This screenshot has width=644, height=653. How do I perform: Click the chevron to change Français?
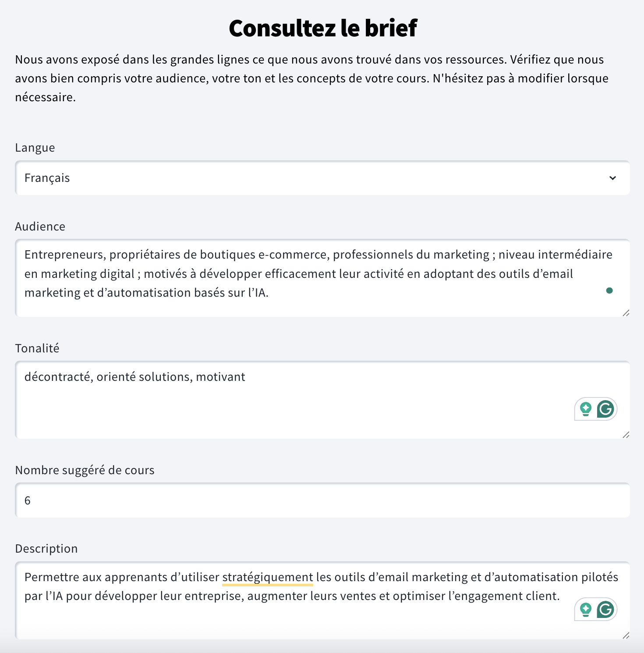613,178
